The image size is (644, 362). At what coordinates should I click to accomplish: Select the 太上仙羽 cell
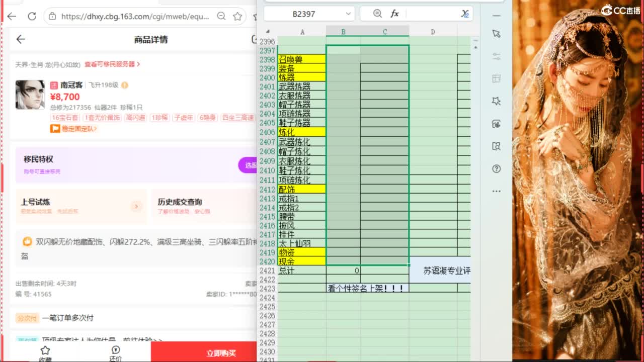coord(302,244)
